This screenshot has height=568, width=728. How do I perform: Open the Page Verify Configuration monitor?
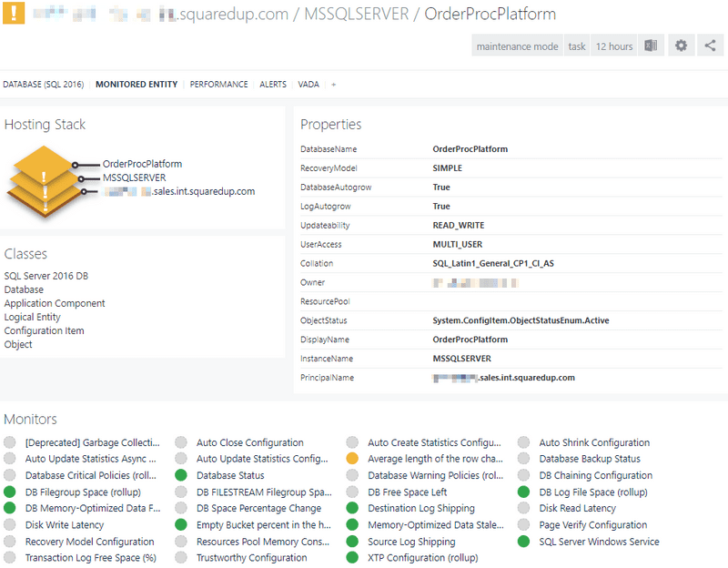[x=593, y=525]
